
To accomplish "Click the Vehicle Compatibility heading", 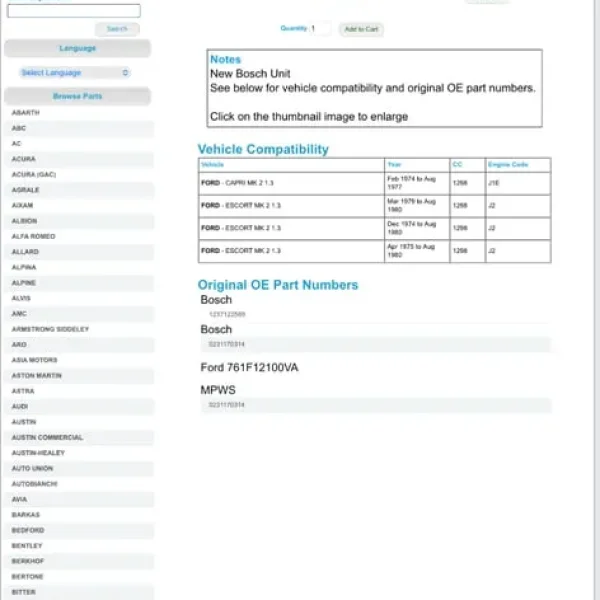I will coord(263,149).
